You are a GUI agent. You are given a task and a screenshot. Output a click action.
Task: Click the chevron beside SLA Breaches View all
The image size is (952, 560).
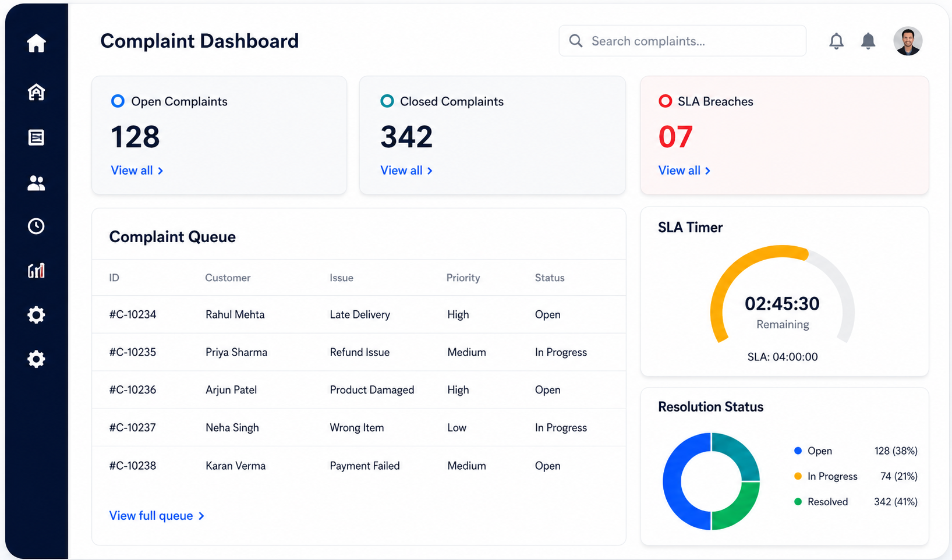(x=707, y=171)
